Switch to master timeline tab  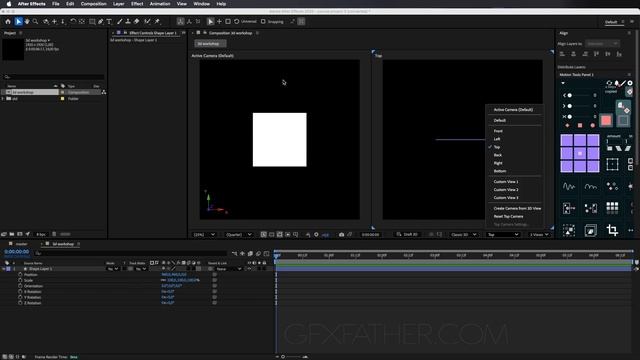click(22, 244)
